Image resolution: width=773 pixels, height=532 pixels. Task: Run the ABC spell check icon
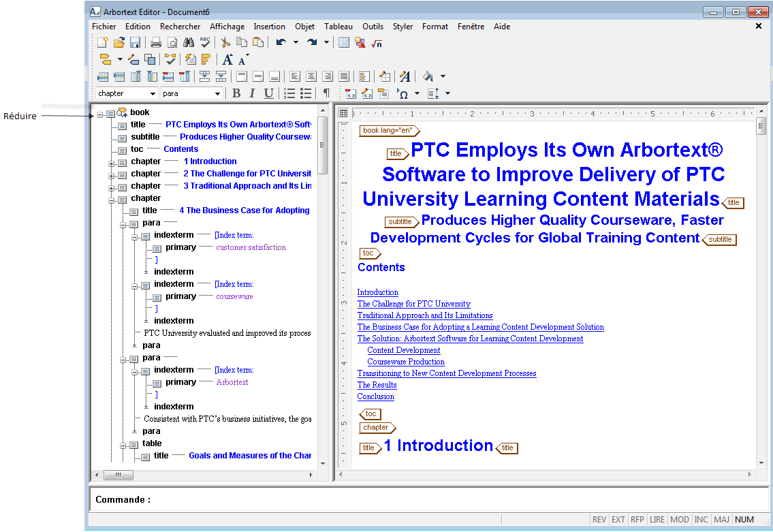coord(205,43)
